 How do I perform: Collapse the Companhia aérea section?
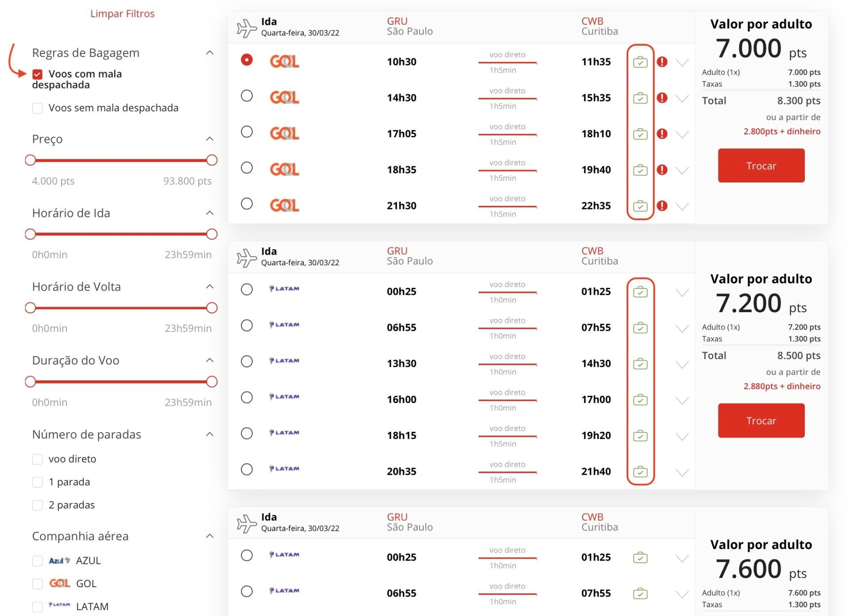210,536
